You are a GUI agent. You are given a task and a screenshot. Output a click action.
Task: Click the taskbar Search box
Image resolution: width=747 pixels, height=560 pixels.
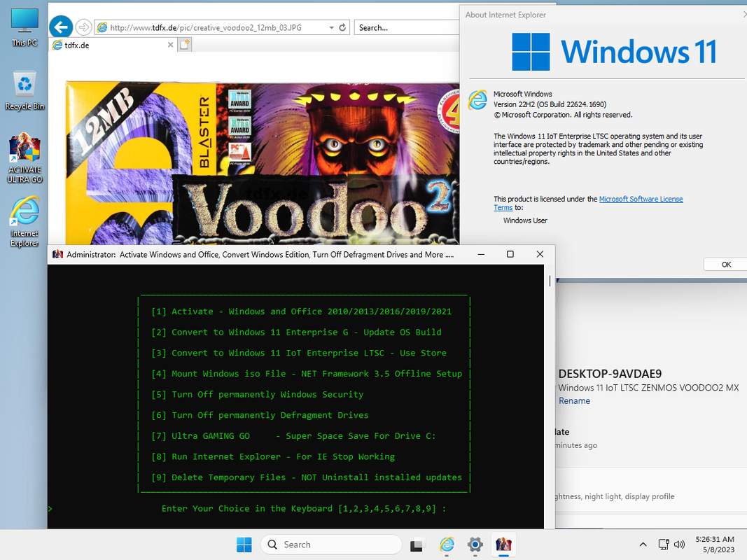click(331, 545)
